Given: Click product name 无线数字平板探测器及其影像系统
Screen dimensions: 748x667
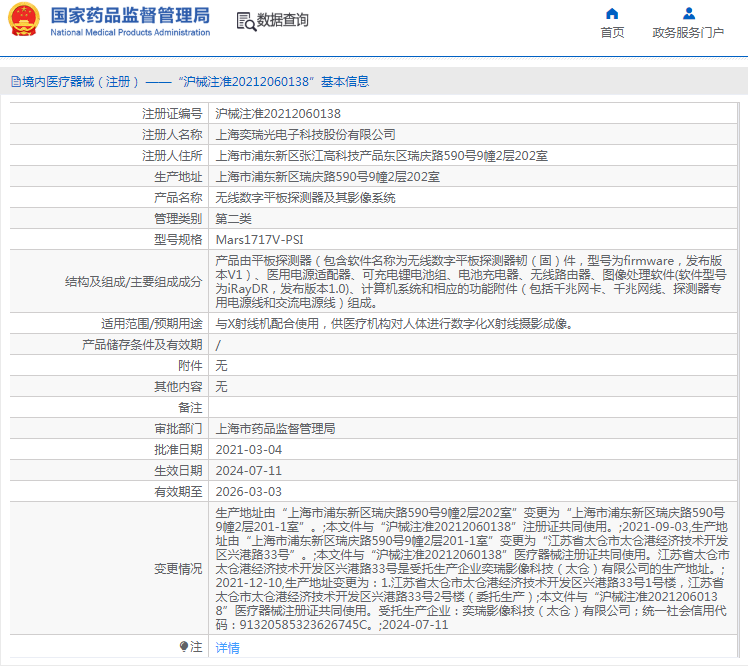Looking at the screenshot, I should pos(305,198).
